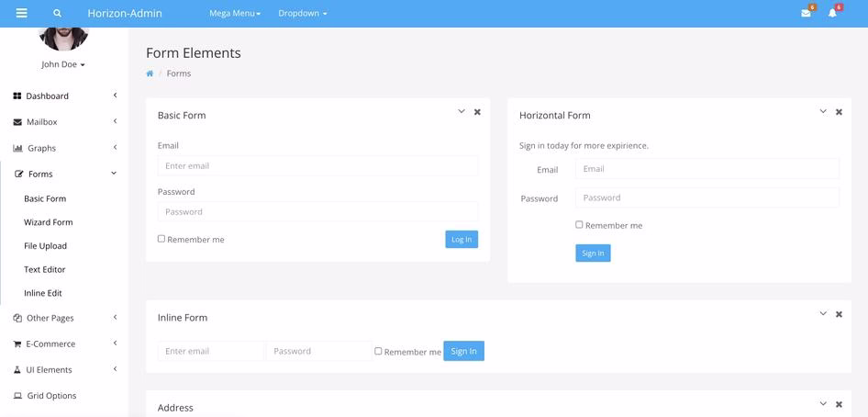The width and height of the screenshot is (868, 417).
Task: Collapse the Inline Form panel chevron
Action: [x=823, y=313]
